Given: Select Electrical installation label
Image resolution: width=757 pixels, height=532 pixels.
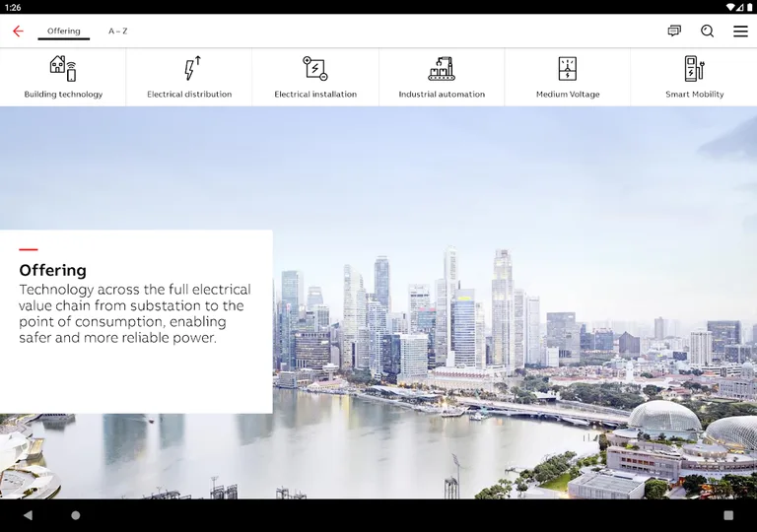Looking at the screenshot, I should (315, 95).
